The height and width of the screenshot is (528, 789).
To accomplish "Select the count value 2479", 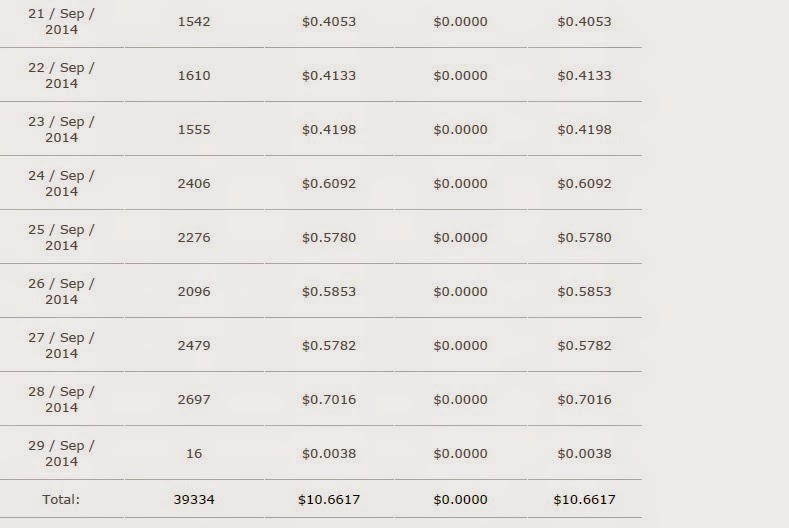I will (x=194, y=345).
